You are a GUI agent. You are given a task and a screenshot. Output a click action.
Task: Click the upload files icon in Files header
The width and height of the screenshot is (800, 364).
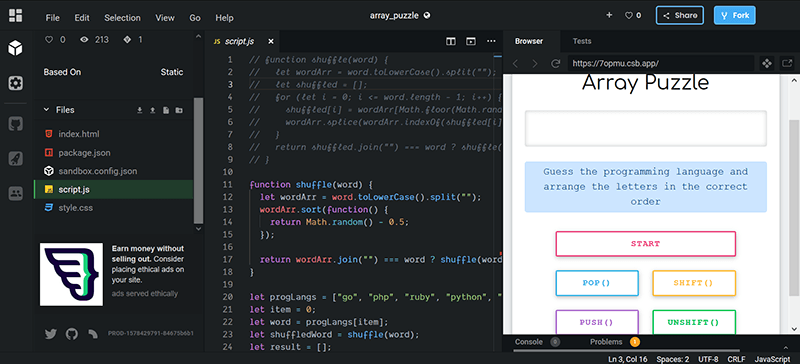pyautogui.click(x=153, y=110)
